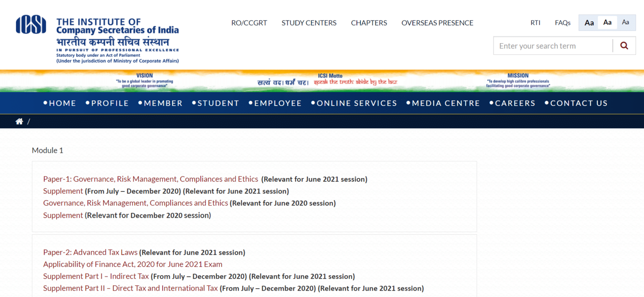Click the search term input field
This screenshot has width=644, height=297.
553,46
